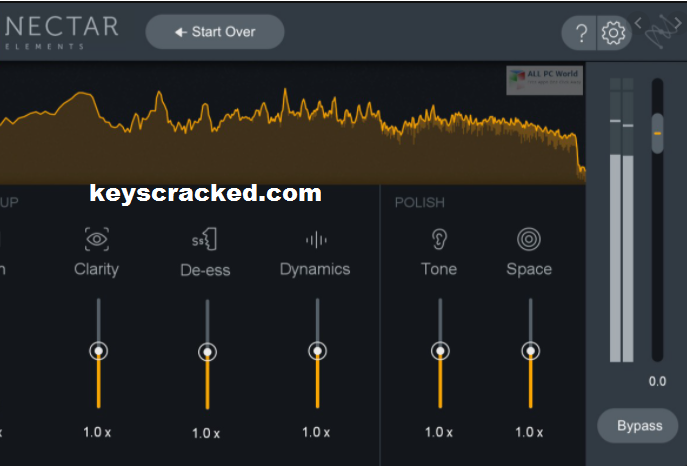The width and height of the screenshot is (687, 466).
Task: Click the iZotope logo icon at top right
Action: coord(660,32)
